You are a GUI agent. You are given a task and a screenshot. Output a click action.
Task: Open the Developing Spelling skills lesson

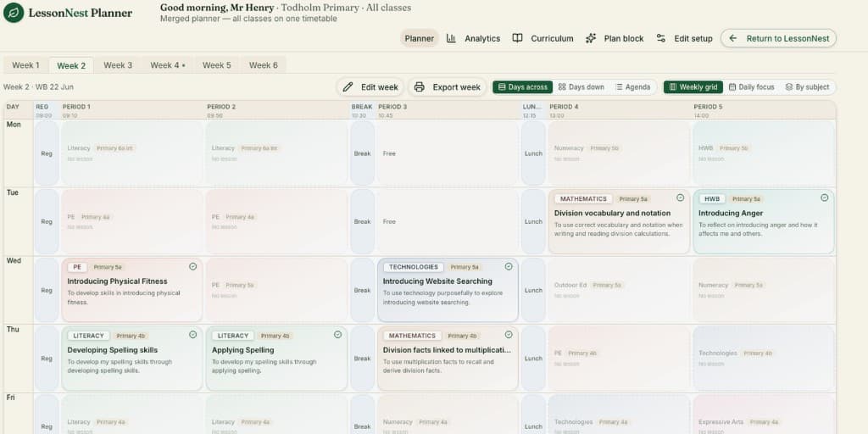(x=131, y=359)
